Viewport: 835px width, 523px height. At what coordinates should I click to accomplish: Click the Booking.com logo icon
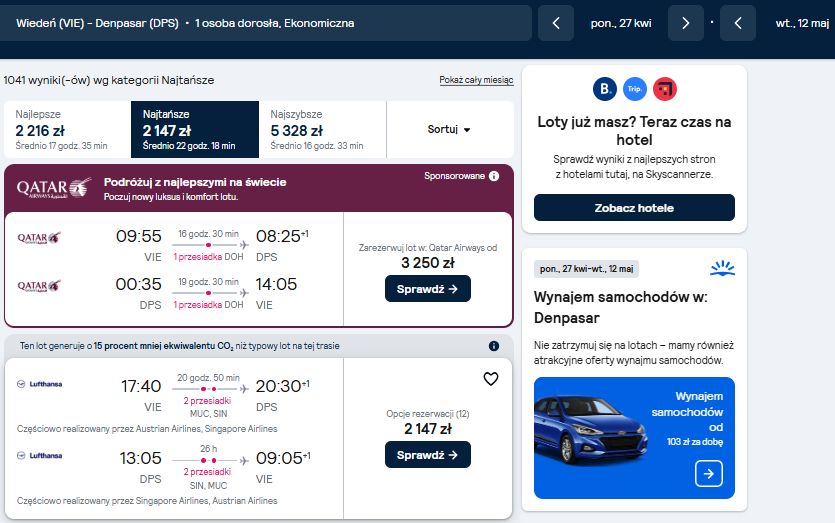click(604, 89)
